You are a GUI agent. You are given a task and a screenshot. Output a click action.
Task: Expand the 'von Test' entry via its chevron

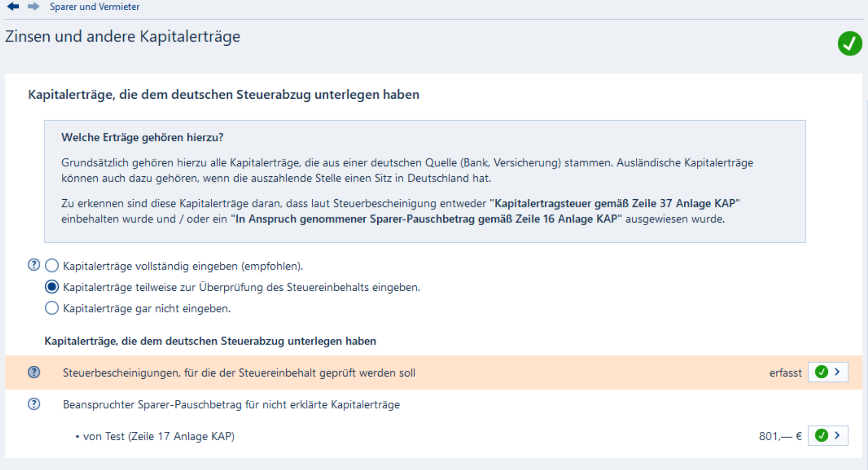click(x=837, y=436)
